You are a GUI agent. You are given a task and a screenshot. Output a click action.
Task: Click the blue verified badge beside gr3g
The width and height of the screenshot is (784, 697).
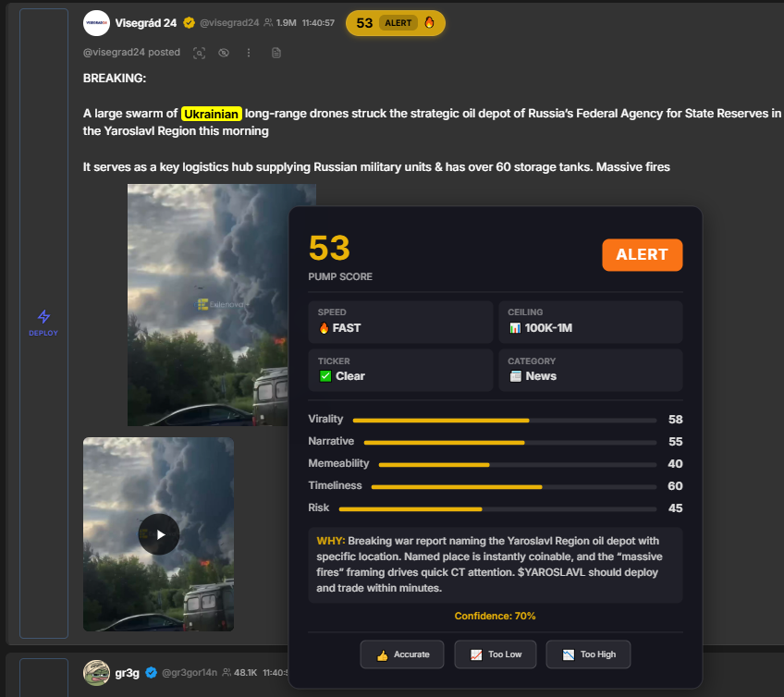tap(151, 673)
